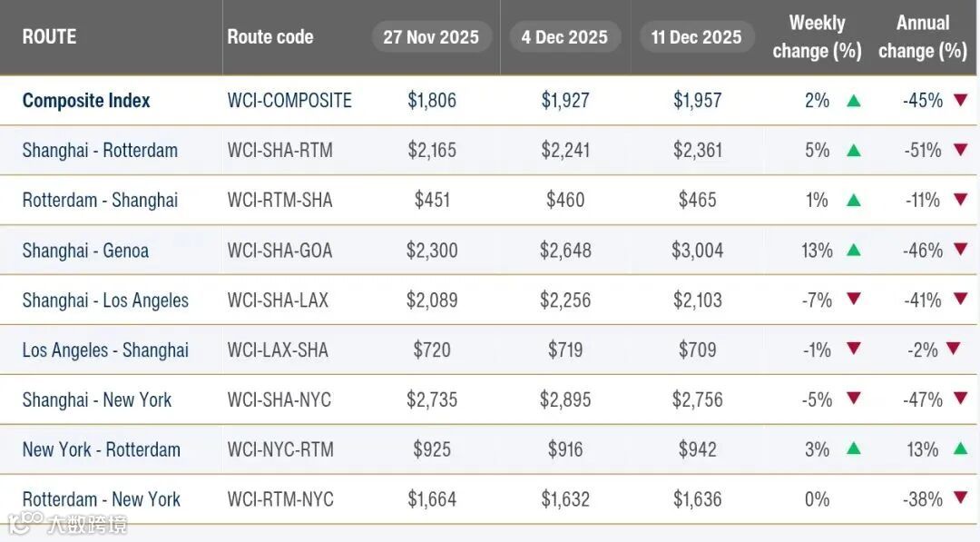Viewport: 980px width, 542px height.
Task: Click the red down arrow beside Shanghai - New York -5%
Action: tap(853, 399)
